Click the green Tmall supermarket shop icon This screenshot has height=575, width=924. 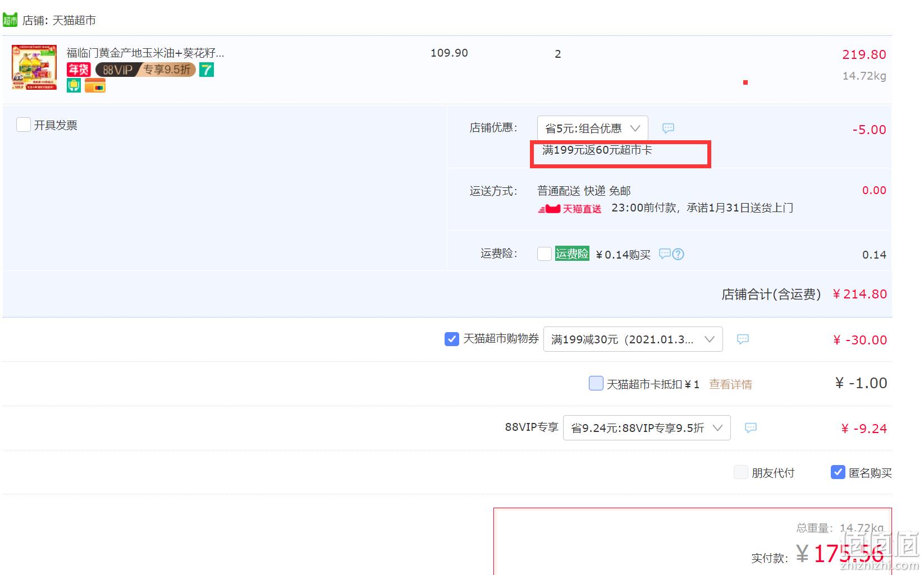coord(10,20)
